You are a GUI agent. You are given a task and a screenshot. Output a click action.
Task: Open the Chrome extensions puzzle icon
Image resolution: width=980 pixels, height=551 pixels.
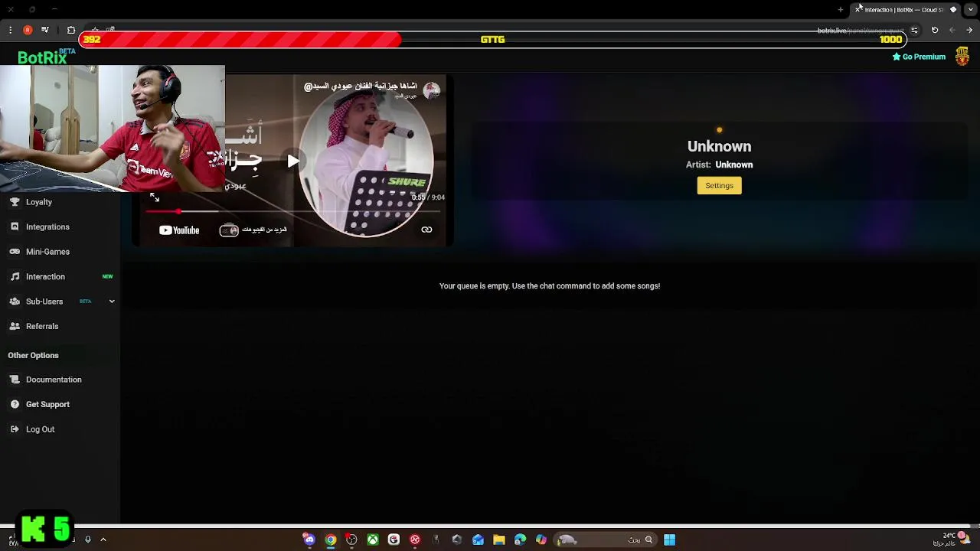coord(71,30)
